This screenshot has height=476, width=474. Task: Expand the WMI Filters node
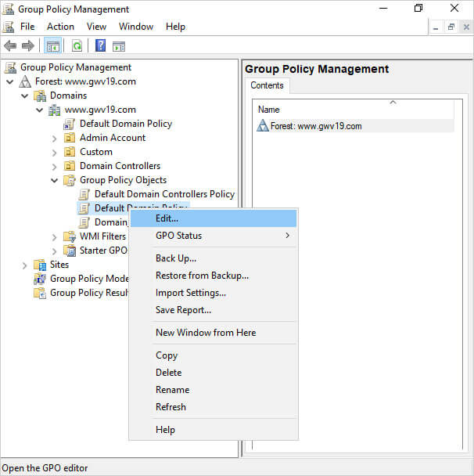coord(54,237)
